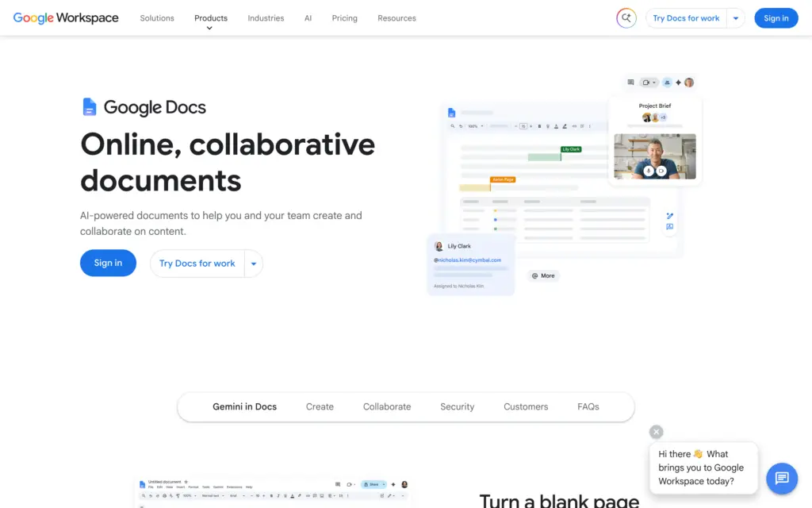Click the Lily Clark green cursor tag
The image size is (812, 508).
pyautogui.click(x=571, y=149)
